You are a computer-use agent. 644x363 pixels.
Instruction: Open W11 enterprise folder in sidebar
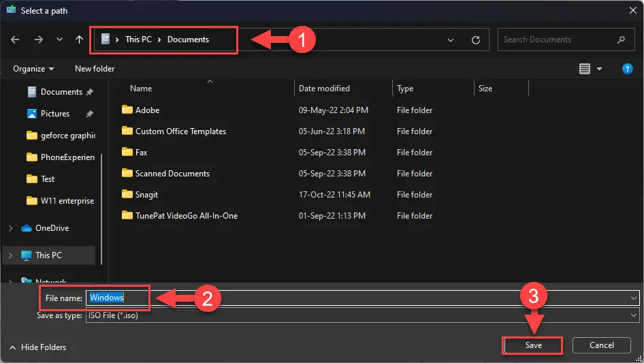(x=67, y=201)
